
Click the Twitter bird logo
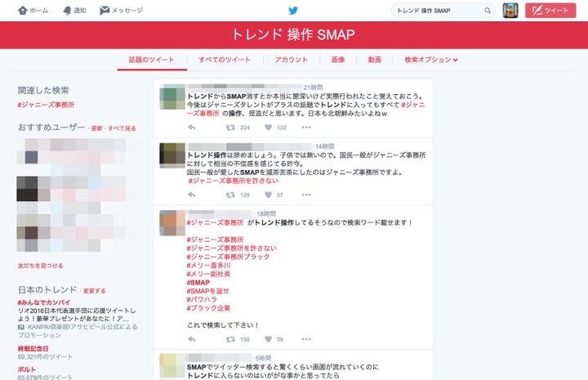tap(293, 11)
